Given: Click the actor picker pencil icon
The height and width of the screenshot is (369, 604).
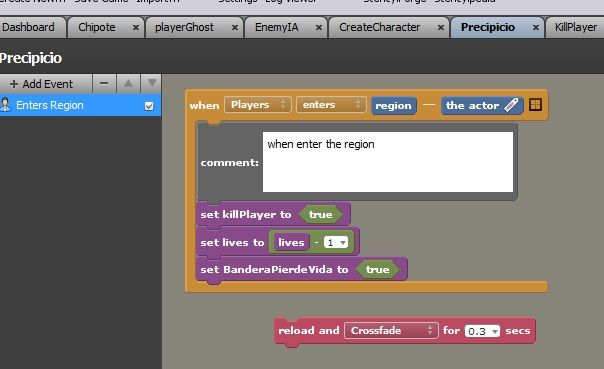Looking at the screenshot, I should (x=511, y=105).
